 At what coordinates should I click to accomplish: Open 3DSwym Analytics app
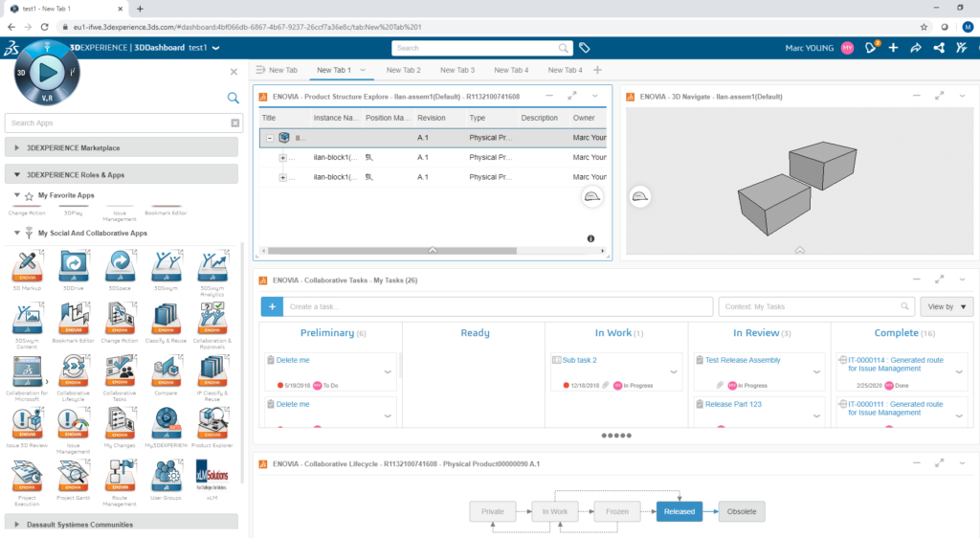click(x=212, y=267)
